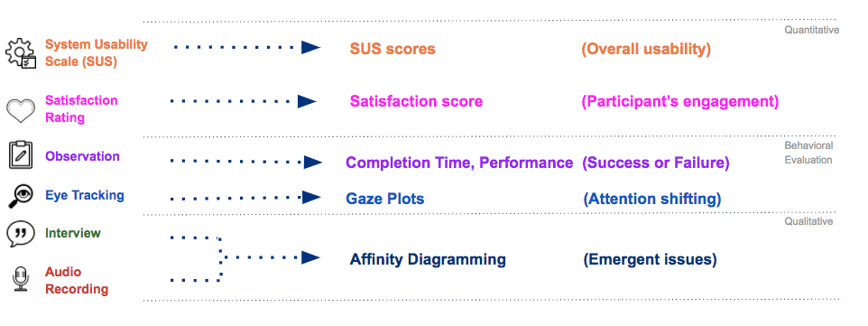Screen dimensions: 868x326
Task: Select the (Attention shifting) note
Action: point(652,199)
